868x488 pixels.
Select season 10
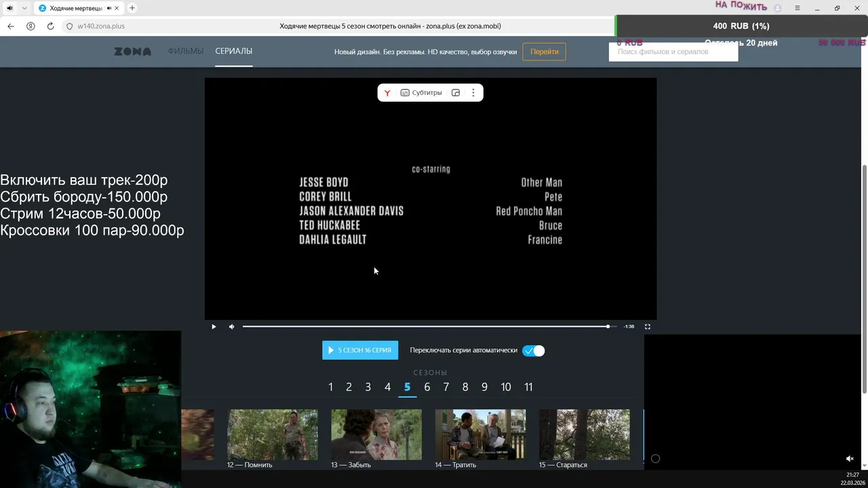click(x=506, y=387)
